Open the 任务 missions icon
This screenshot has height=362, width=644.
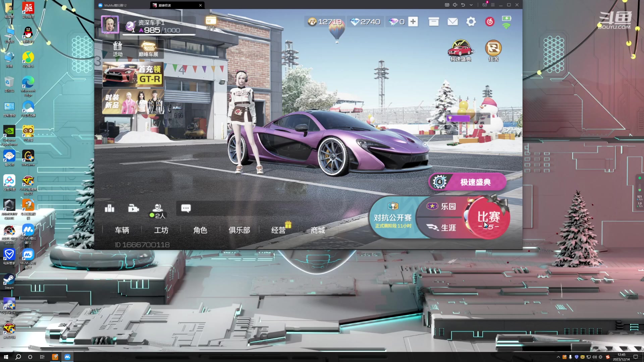(x=493, y=51)
